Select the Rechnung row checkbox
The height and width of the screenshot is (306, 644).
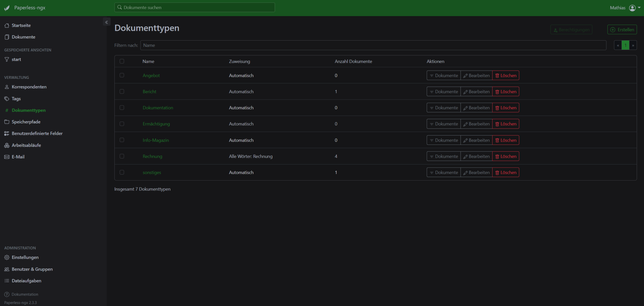[x=122, y=156]
